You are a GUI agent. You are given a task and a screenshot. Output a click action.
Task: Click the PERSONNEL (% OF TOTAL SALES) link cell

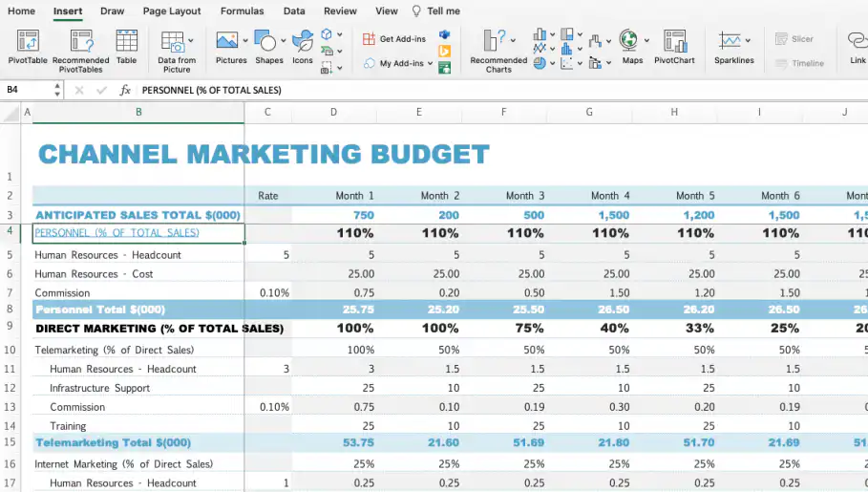(x=138, y=233)
